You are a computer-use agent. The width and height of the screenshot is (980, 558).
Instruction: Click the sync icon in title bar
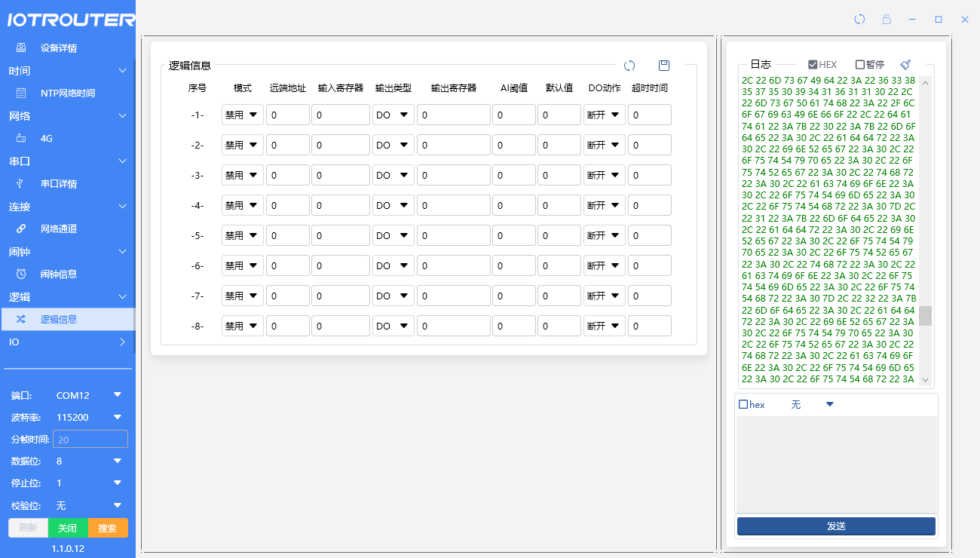pyautogui.click(x=859, y=20)
